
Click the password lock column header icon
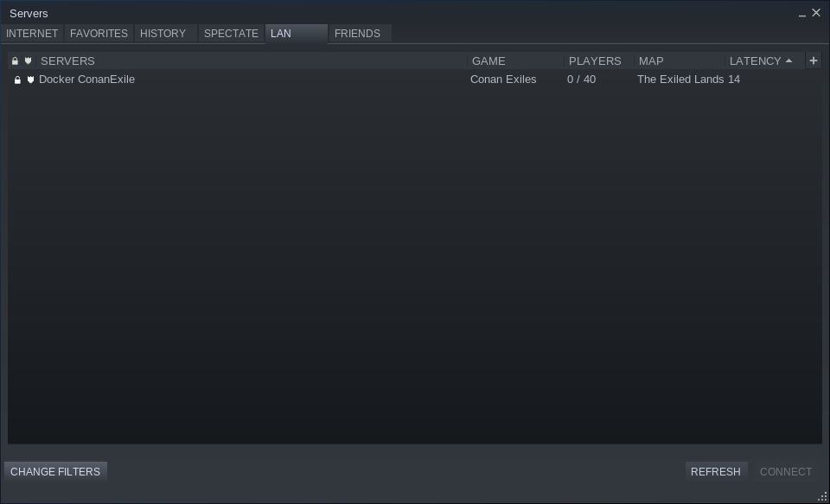point(15,61)
